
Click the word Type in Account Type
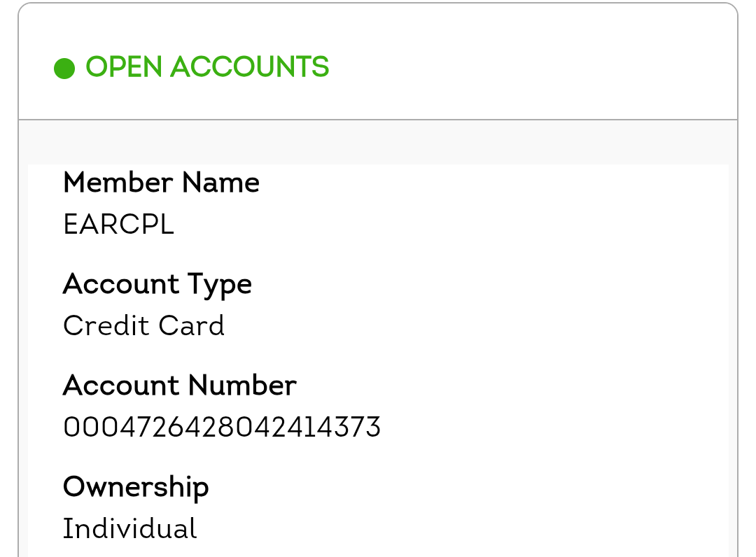tap(219, 285)
